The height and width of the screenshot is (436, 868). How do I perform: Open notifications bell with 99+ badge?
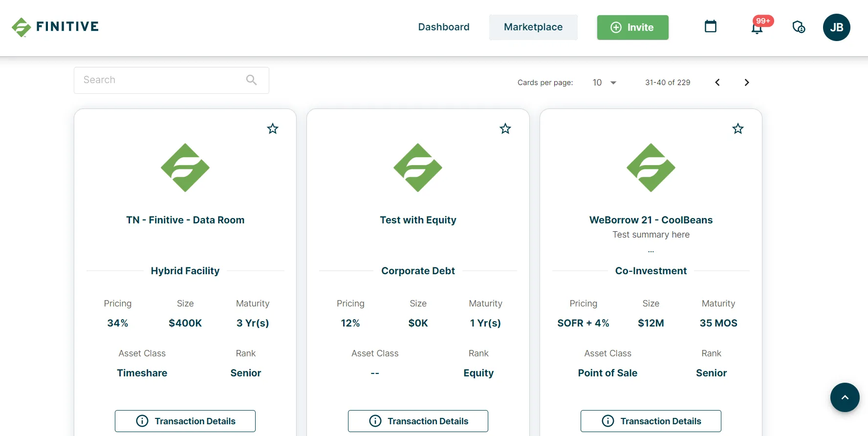click(757, 27)
